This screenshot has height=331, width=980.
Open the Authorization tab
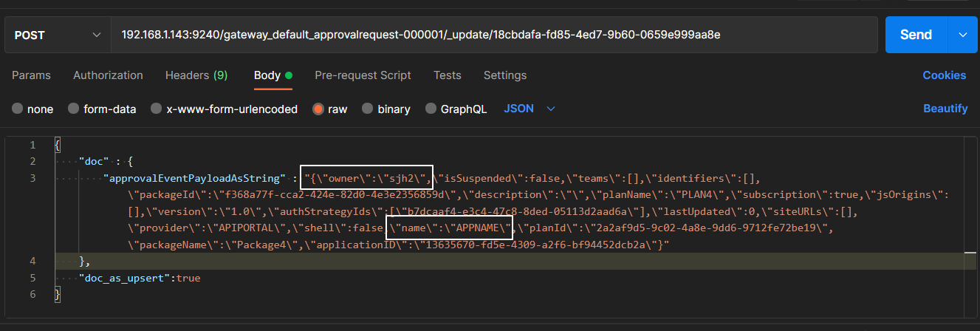click(108, 75)
